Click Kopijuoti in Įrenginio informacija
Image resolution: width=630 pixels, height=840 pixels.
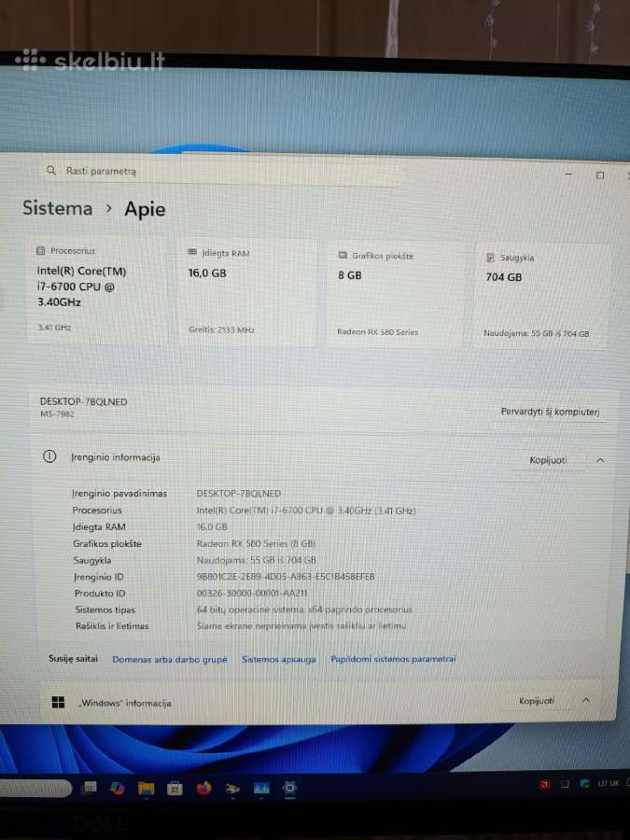coord(548,460)
